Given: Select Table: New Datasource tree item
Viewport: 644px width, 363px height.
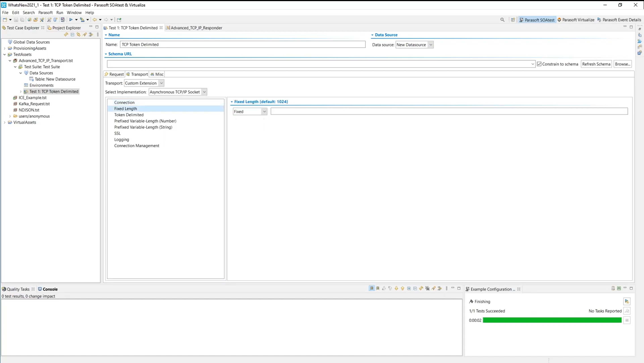Looking at the screenshot, I should (x=55, y=79).
